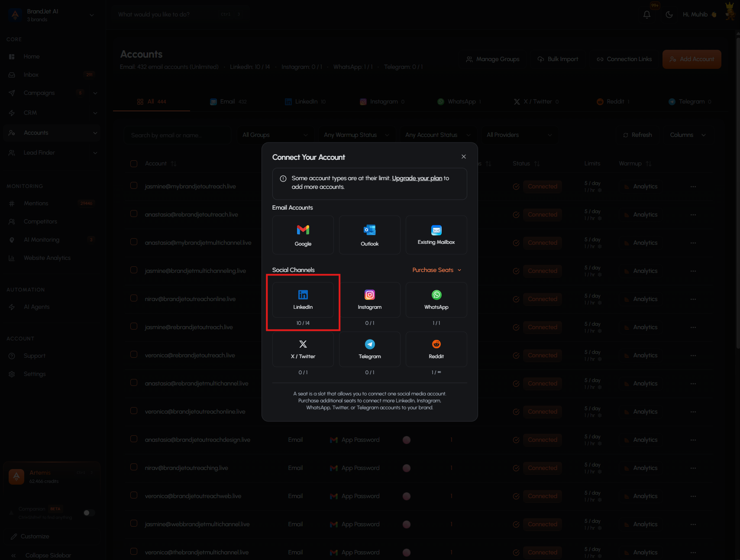Image resolution: width=740 pixels, height=560 pixels.
Task: Open Analytics for anastasia@rebrandjetoutreach.live
Action: point(641,214)
